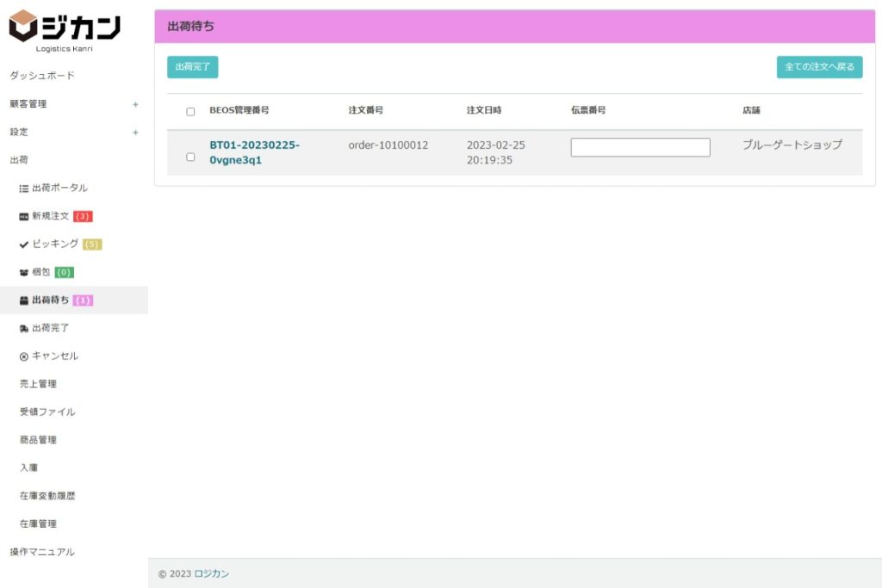Collapse the 出荷 menu section
Viewport: 882px width, 588px height.
[x=19, y=160]
